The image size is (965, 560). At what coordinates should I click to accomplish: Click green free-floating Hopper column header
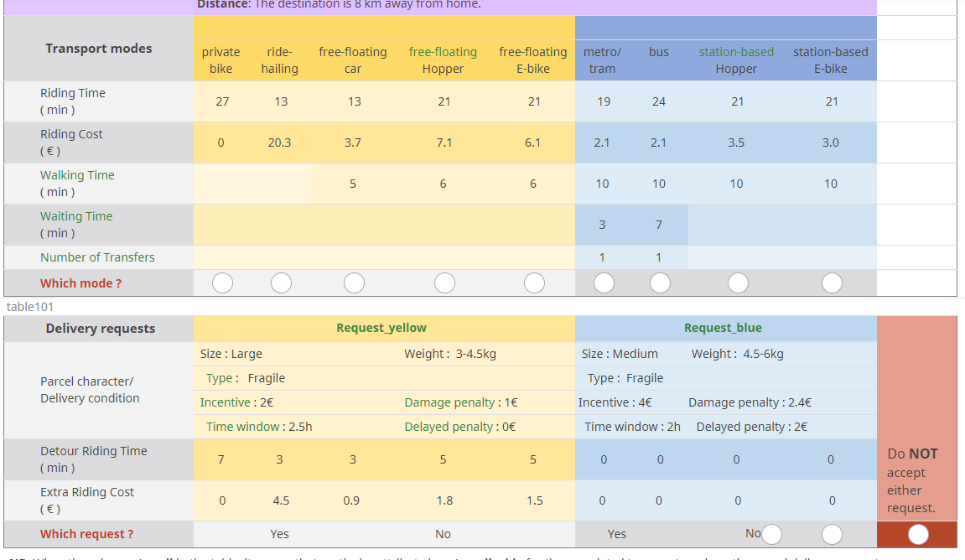443,60
